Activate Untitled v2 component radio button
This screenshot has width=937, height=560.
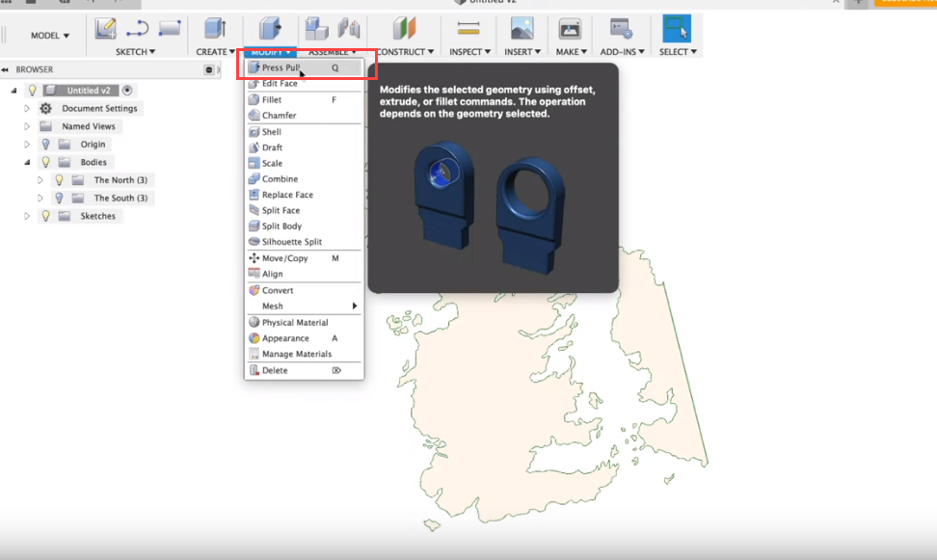[x=126, y=91]
